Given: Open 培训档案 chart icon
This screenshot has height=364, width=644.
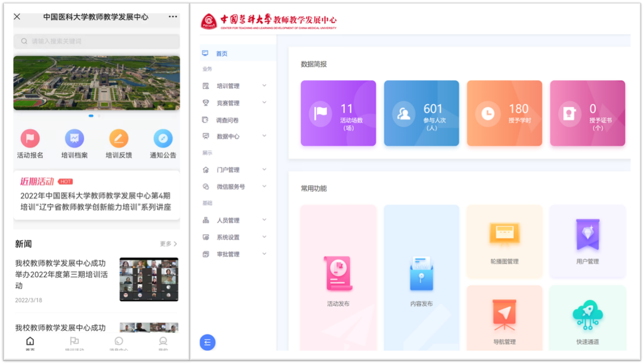Looking at the screenshot, I should pos(74,138).
